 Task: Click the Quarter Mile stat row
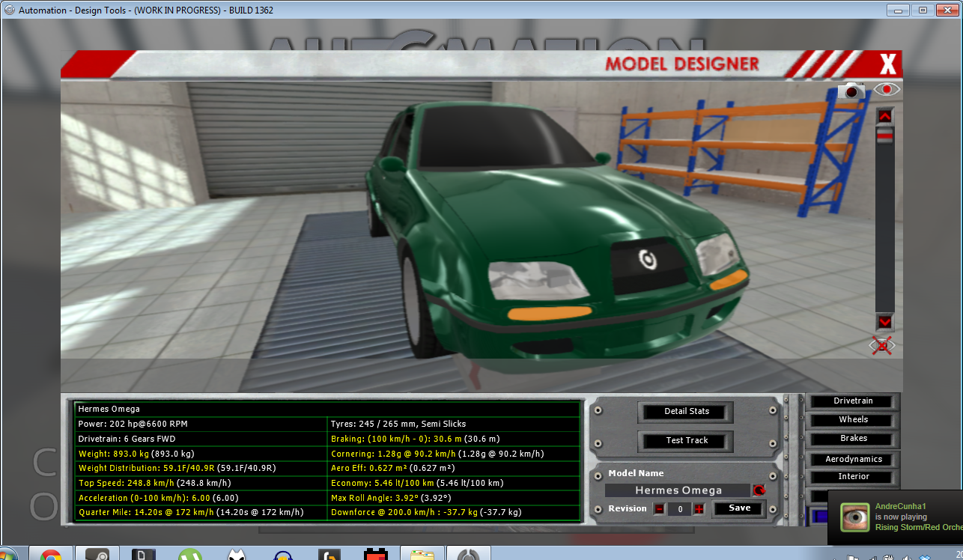202,513
